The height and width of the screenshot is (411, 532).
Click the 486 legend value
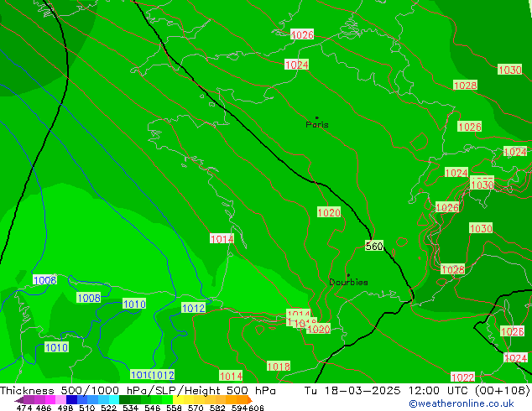(44, 408)
